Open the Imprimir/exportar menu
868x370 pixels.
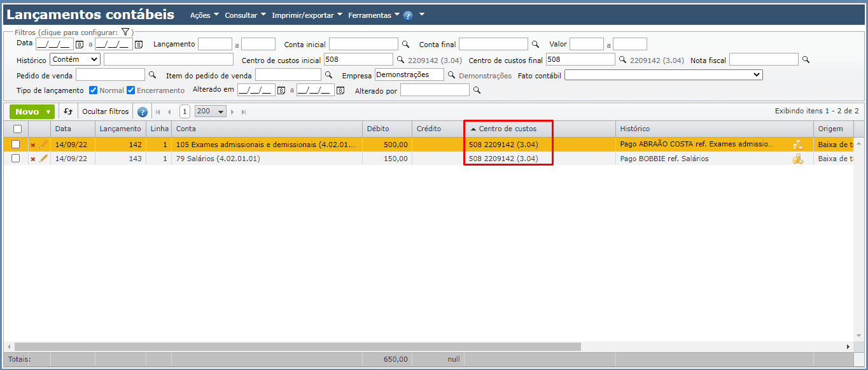[307, 15]
